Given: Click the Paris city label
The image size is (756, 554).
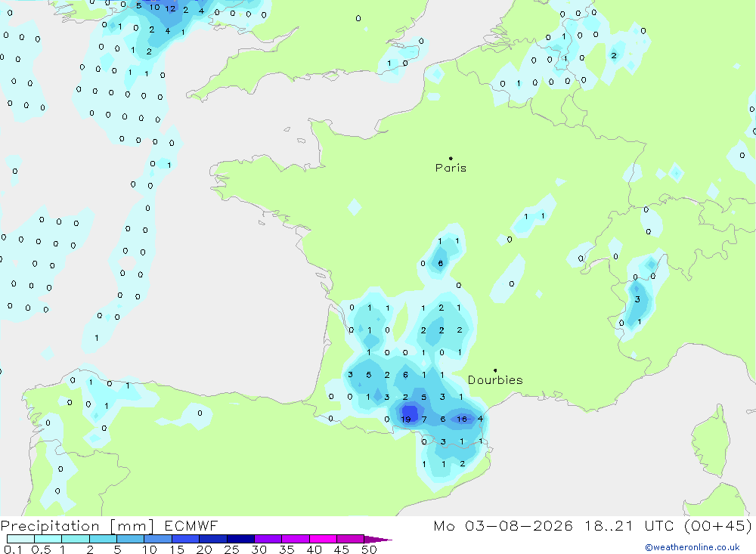Looking at the screenshot, I should point(451,168).
